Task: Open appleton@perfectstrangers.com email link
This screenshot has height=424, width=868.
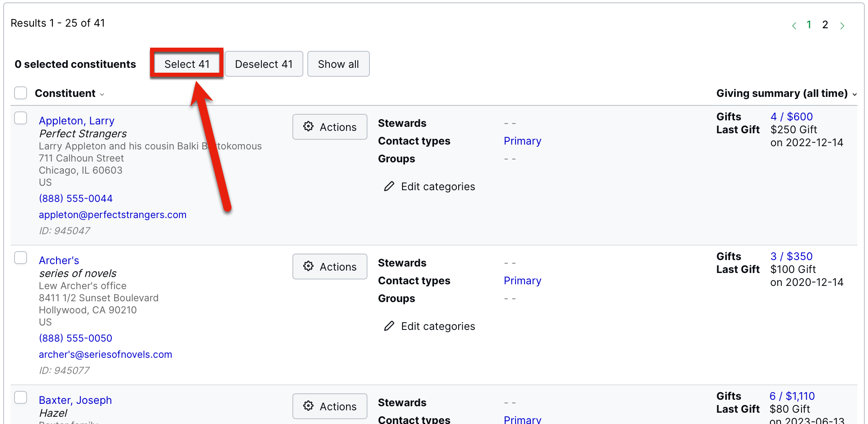Action: pos(113,215)
